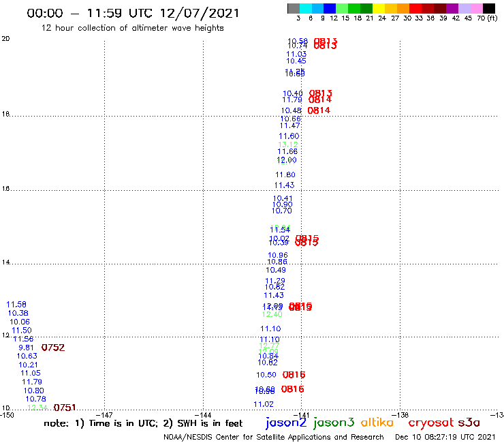
Task: Select the 10.06 wave height reading
Action: 20,322
